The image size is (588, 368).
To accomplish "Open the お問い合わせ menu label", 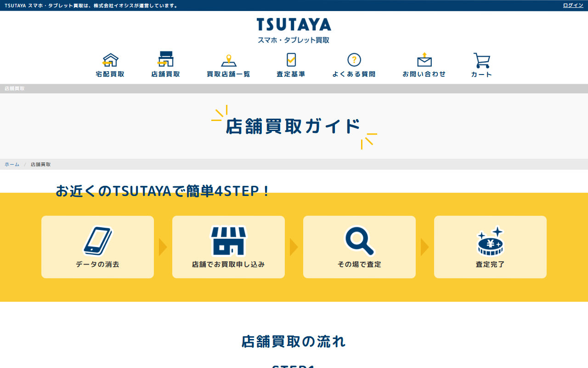I will pos(424,74).
